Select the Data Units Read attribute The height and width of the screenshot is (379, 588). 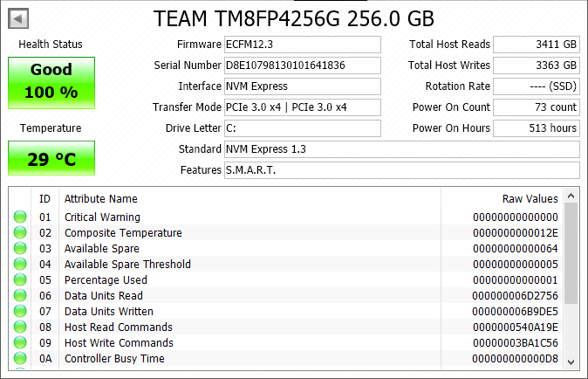point(104,296)
